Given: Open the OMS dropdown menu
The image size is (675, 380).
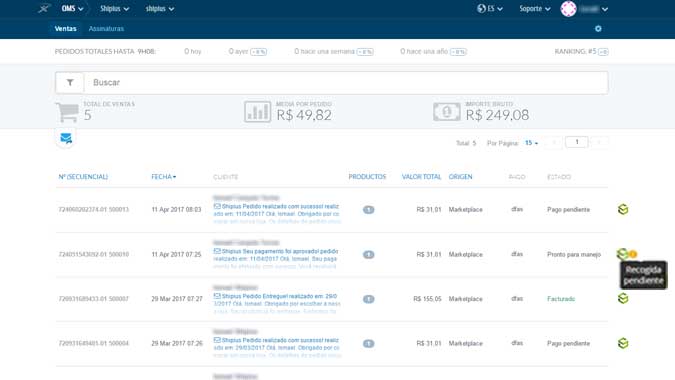Looking at the screenshot, I should 72,9.
